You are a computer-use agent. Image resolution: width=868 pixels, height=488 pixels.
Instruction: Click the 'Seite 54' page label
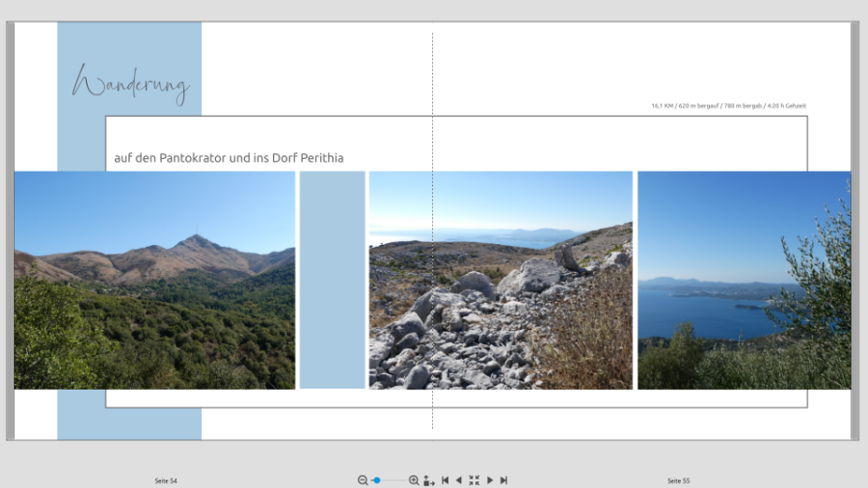[x=166, y=481]
